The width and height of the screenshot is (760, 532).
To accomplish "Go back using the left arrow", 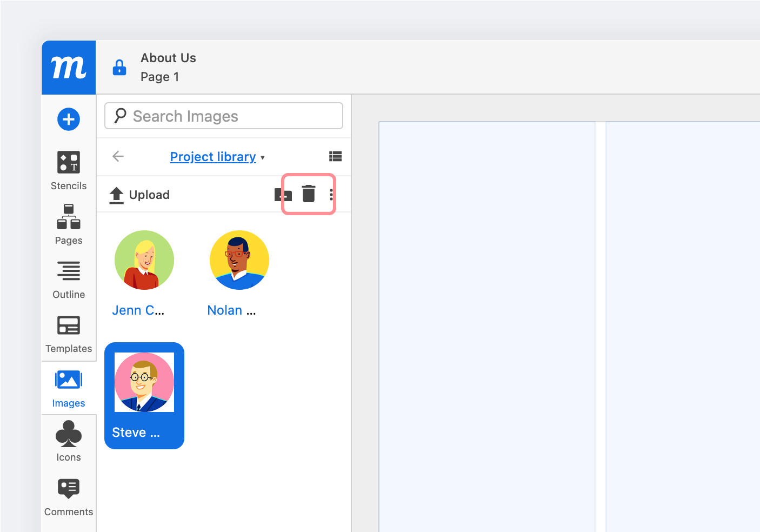I will pos(118,156).
